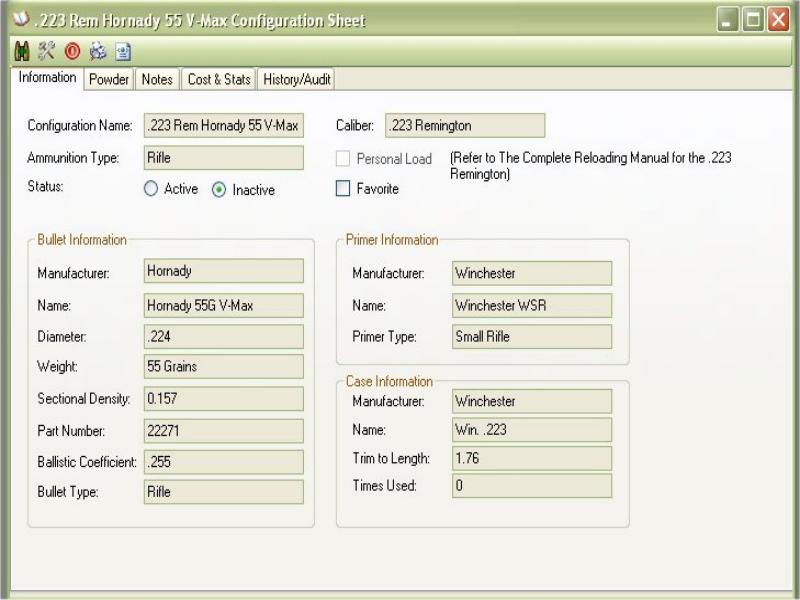Click the 'Status:' label
Image resolution: width=800 pixels, height=600 pixels.
click(x=45, y=187)
